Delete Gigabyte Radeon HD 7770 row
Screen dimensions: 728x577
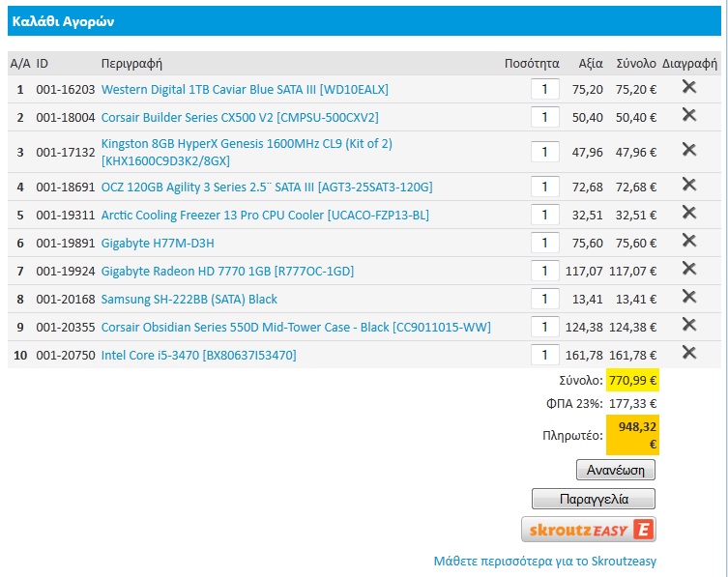click(x=689, y=268)
